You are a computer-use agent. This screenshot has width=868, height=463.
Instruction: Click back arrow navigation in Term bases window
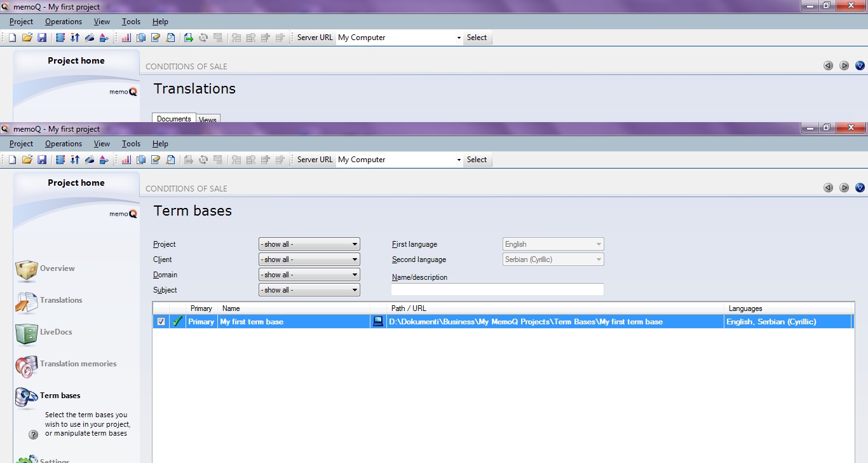point(828,188)
